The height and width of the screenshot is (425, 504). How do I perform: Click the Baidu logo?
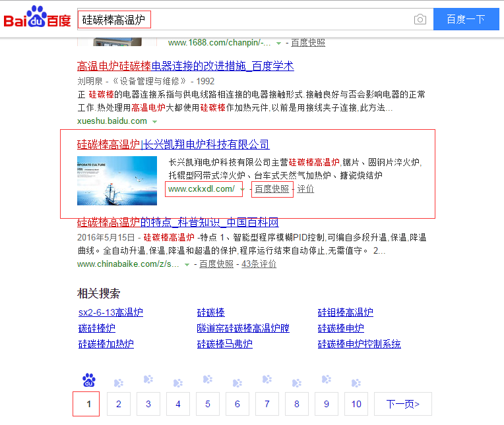coord(38,19)
